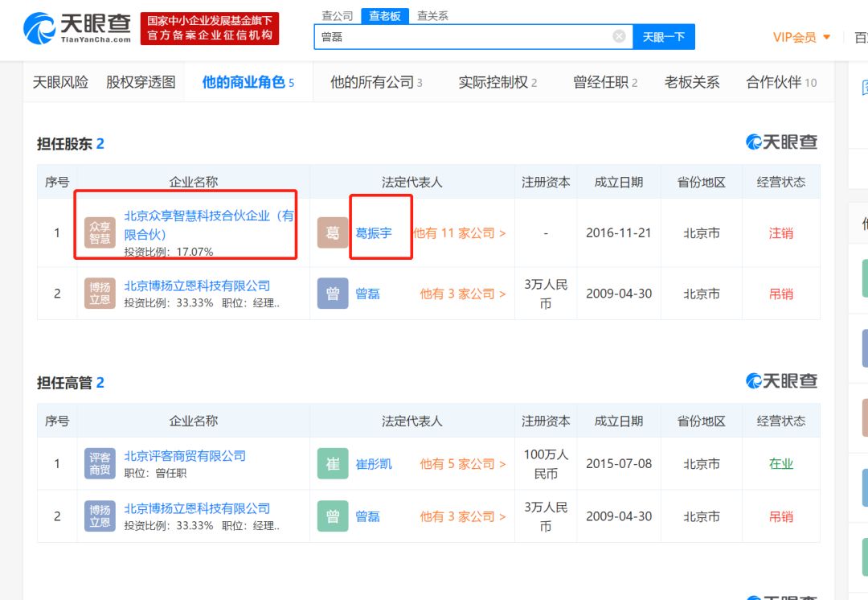Image resolution: width=868 pixels, height=600 pixels.
Task: Open the 老板关系 tab
Action: (692, 82)
